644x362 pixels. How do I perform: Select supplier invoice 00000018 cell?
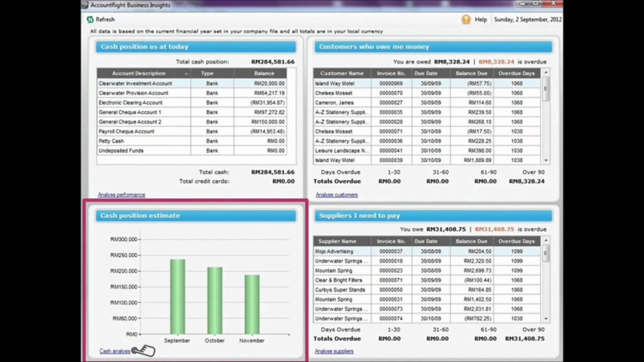pyautogui.click(x=391, y=261)
